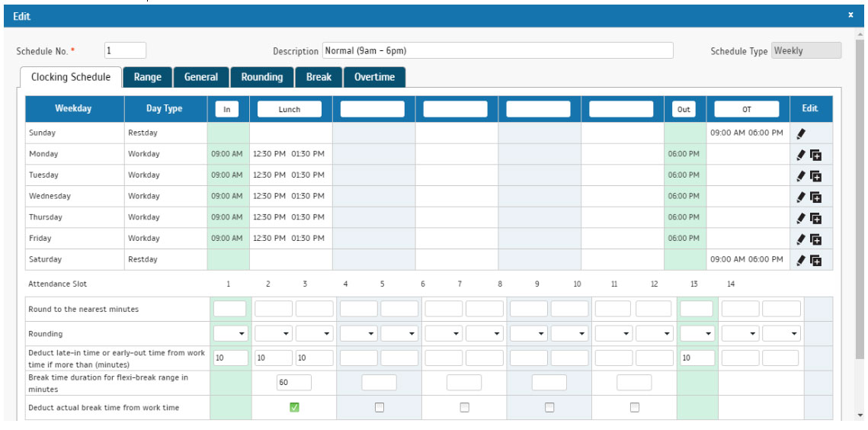Copy the Tuesday schedule using duplicate icon
The image size is (868, 430).
pyautogui.click(x=815, y=176)
